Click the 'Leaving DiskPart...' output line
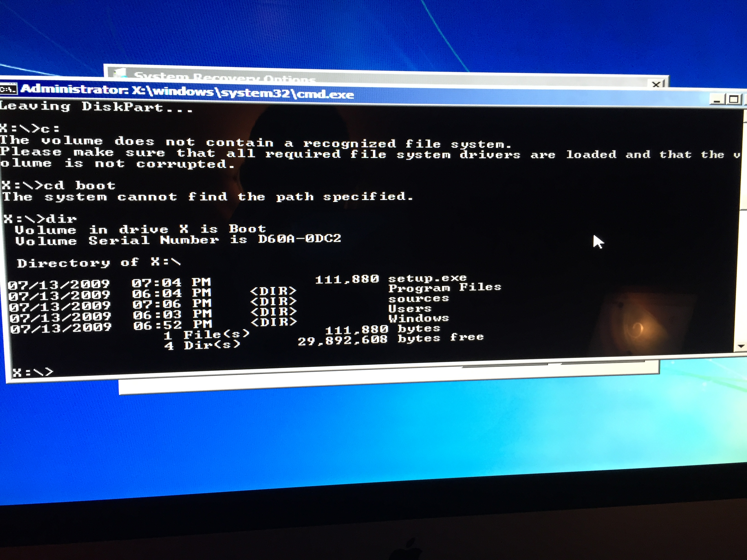This screenshot has height=560, width=747. (x=96, y=107)
